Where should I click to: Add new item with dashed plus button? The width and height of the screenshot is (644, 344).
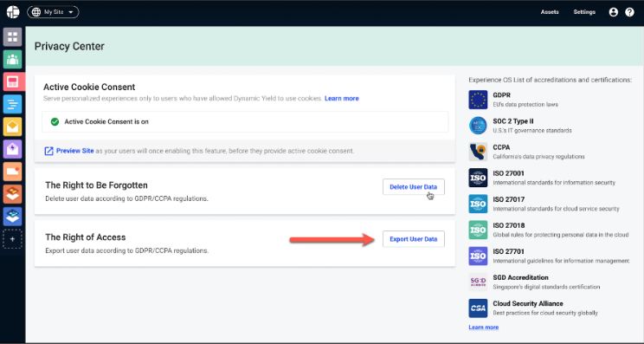pyautogui.click(x=12, y=239)
